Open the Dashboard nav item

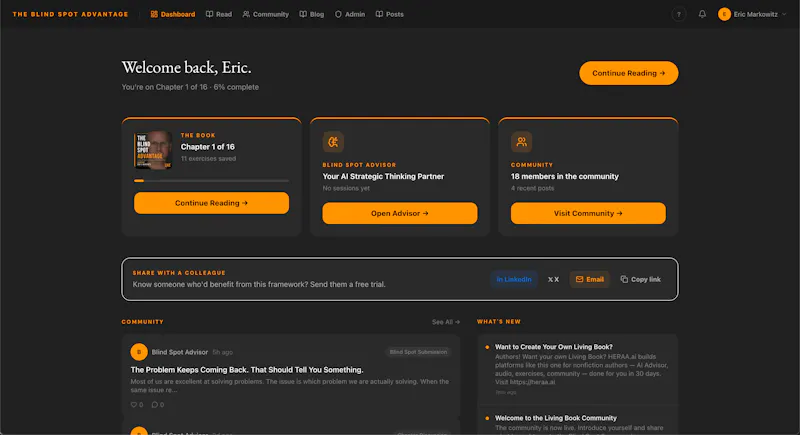pos(172,14)
